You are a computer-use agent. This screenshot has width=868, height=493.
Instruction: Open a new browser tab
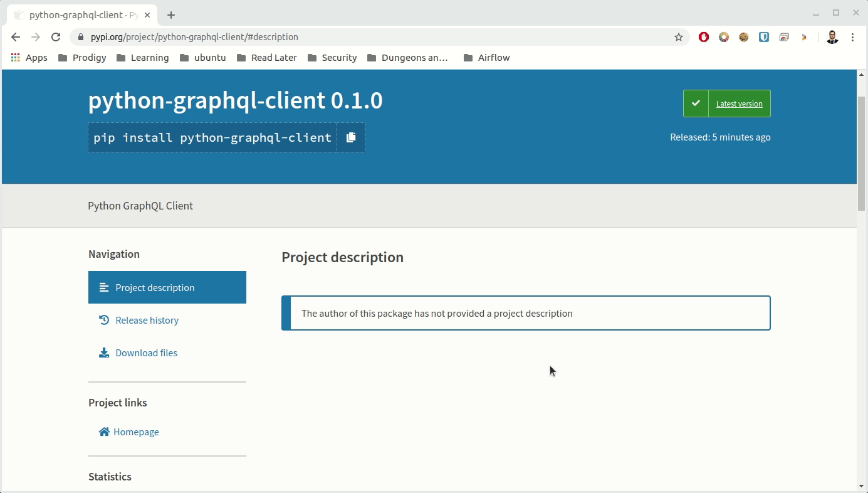point(171,15)
